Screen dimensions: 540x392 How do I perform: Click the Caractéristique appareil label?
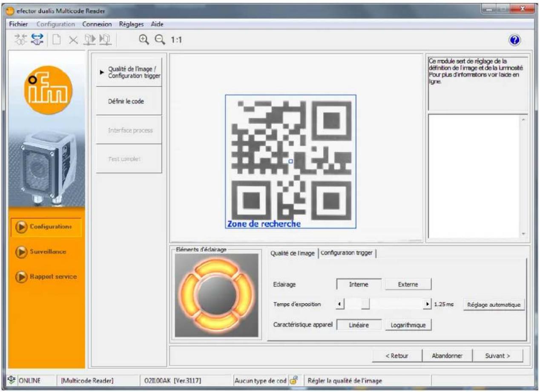pyautogui.click(x=303, y=325)
